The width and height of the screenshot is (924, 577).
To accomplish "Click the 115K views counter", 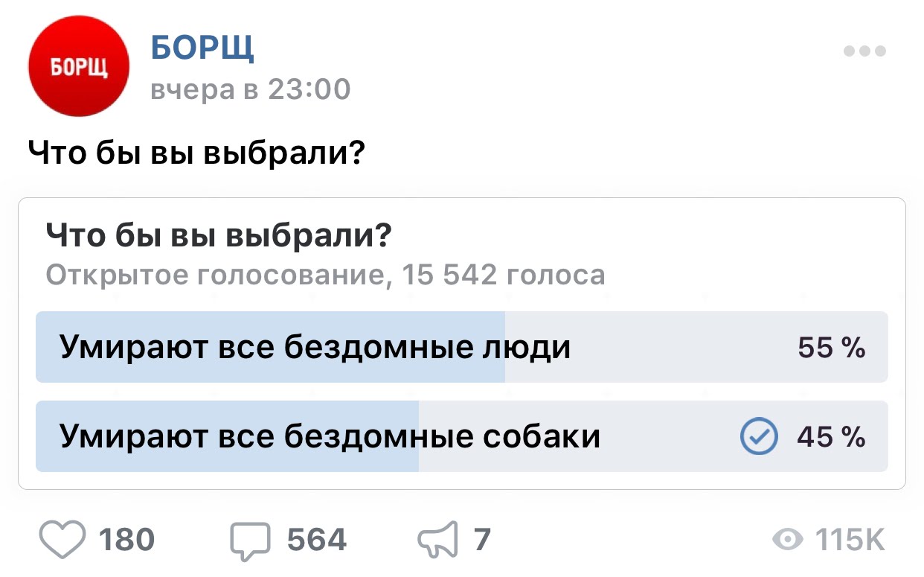I will coord(851,540).
